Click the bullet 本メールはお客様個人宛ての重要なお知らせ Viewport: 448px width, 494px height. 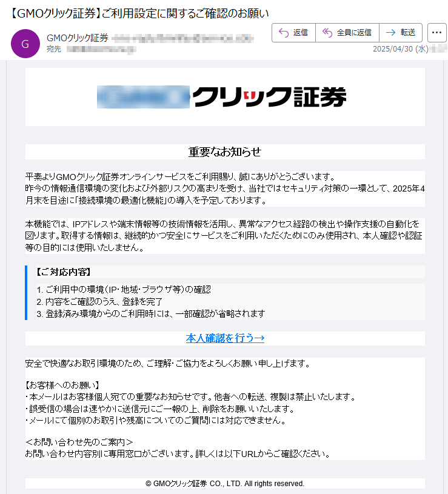(190, 397)
